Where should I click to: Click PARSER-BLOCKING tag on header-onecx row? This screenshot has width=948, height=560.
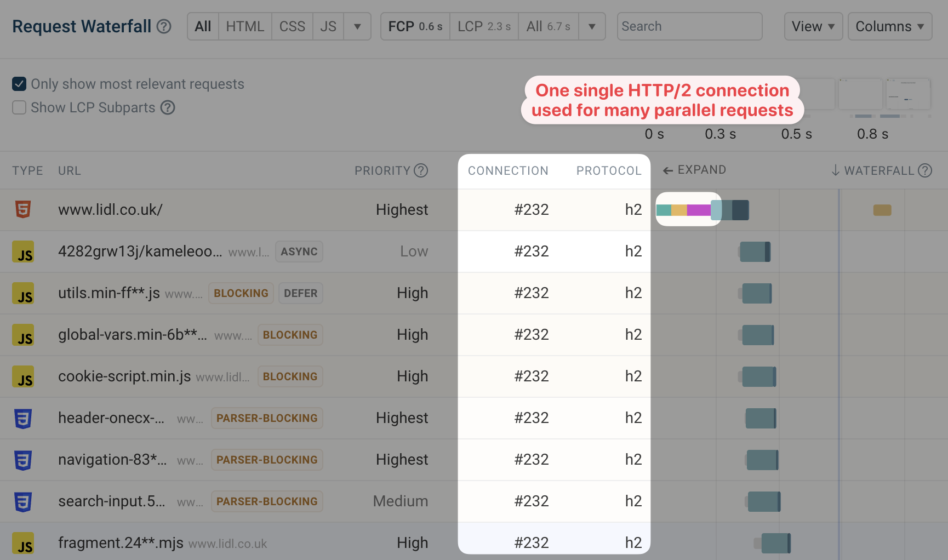coord(267,418)
